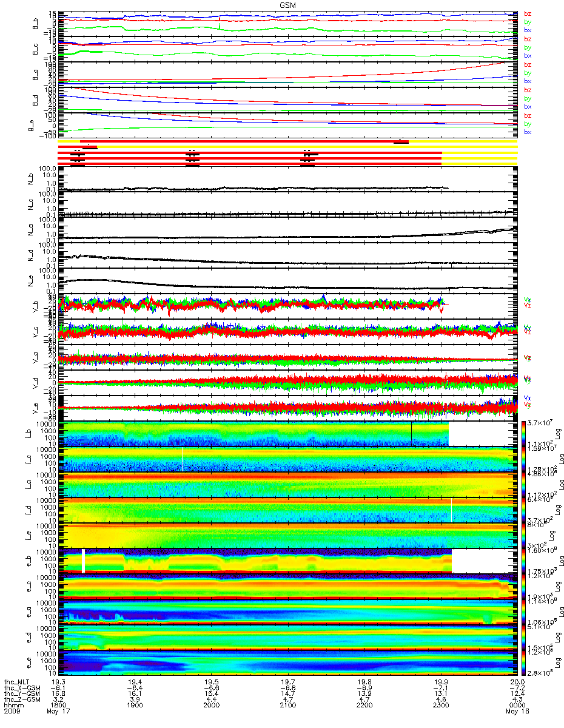Click the thc_Z-GSM row label
This screenshot has width=564, height=728.
24,699
